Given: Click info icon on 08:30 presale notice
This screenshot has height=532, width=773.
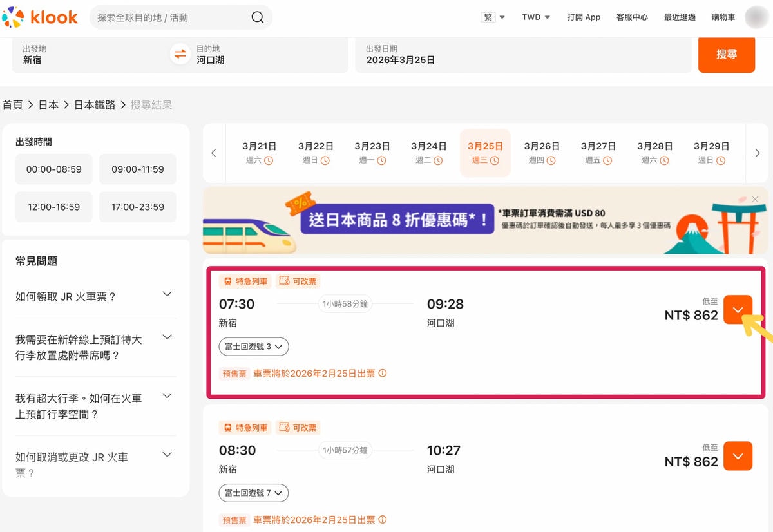Looking at the screenshot, I should click(x=383, y=520).
